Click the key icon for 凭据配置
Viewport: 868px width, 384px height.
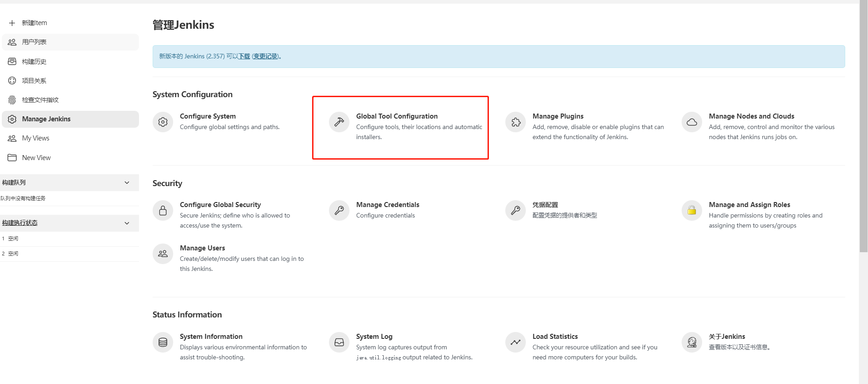tap(516, 211)
